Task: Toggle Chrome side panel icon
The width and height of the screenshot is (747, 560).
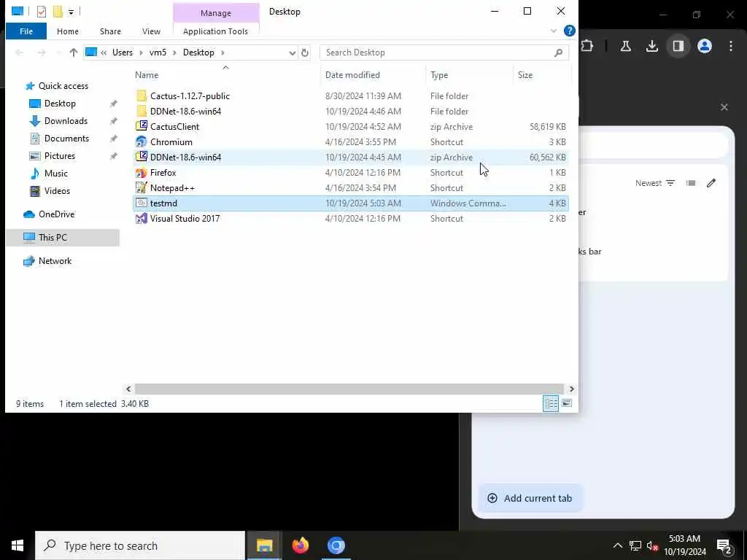Action: [x=678, y=46]
